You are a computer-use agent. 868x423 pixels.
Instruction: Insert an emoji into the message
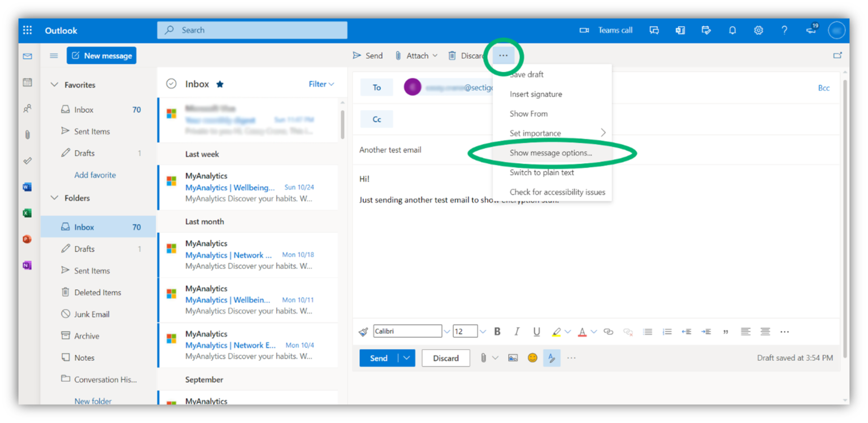(x=532, y=357)
